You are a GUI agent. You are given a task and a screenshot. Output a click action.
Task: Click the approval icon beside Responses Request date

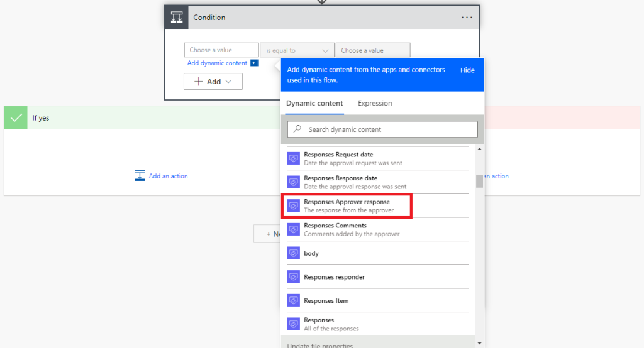[x=294, y=158]
